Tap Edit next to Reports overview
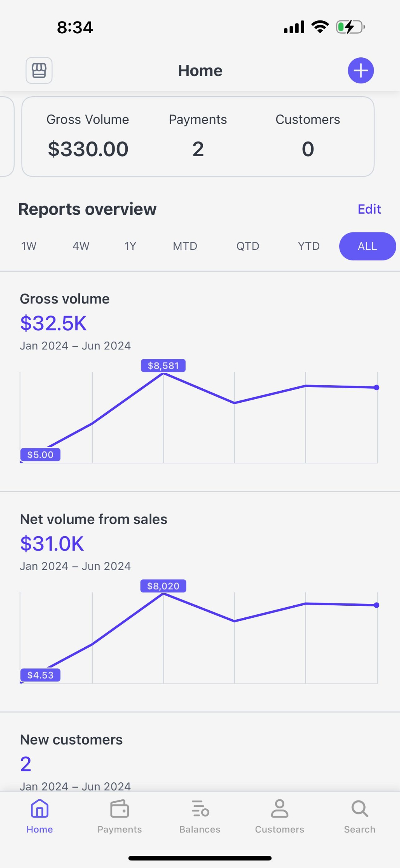400x868 pixels. pos(369,209)
